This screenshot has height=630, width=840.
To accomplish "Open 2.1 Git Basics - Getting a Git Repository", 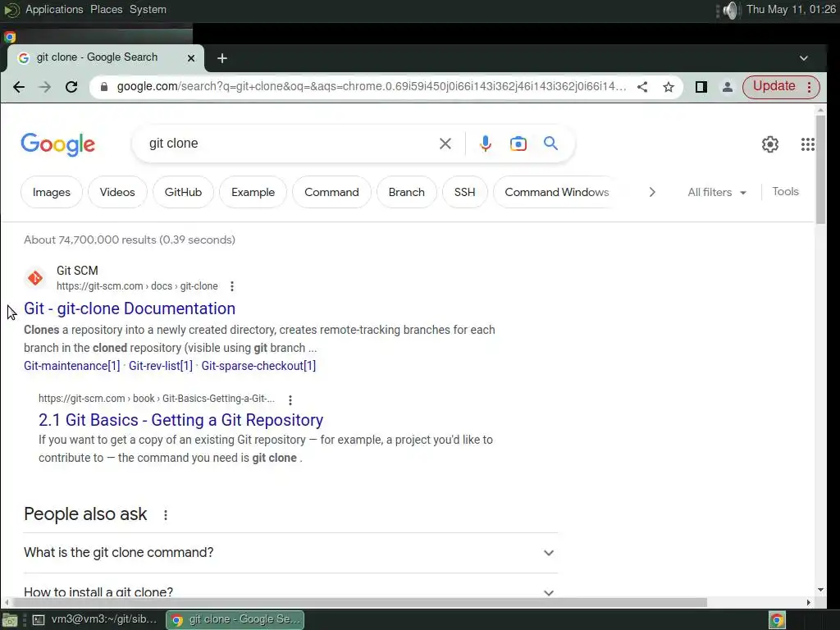I will coord(180,420).
